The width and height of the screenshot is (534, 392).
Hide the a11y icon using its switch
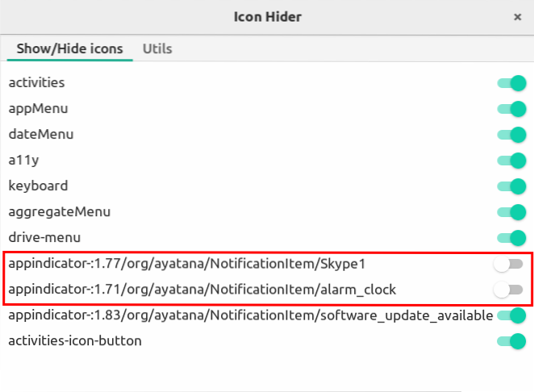click(x=511, y=160)
